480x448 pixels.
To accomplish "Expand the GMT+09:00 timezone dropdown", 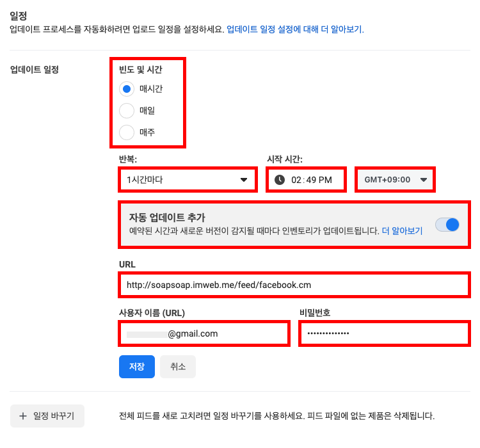I will [396, 180].
